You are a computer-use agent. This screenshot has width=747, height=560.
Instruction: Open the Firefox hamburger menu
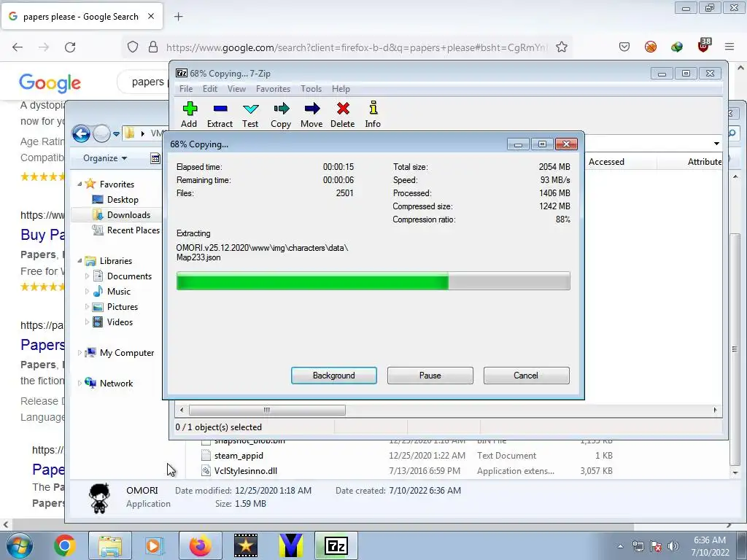pos(729,47)
